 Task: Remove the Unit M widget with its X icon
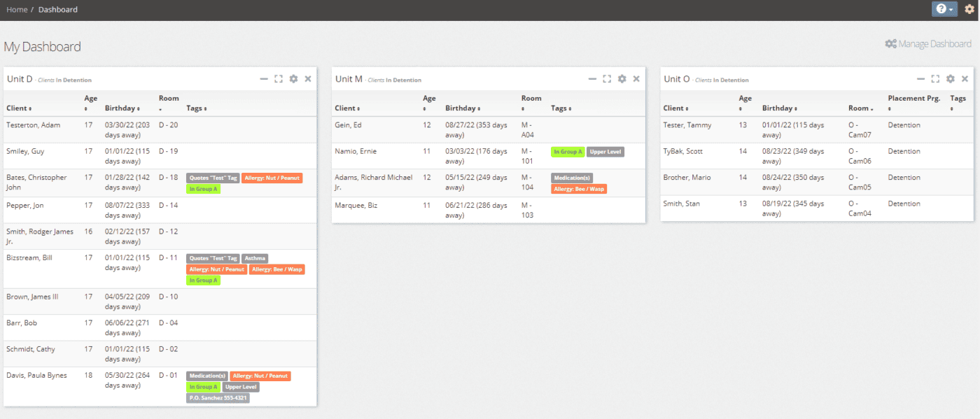pos(636,79)
